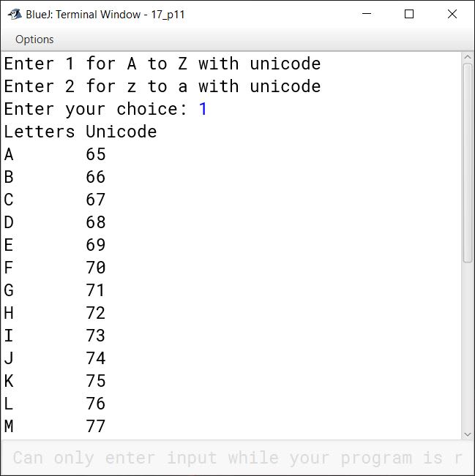Click the output row showing K 75
This screenshot has width=475, height=476.
55,381
